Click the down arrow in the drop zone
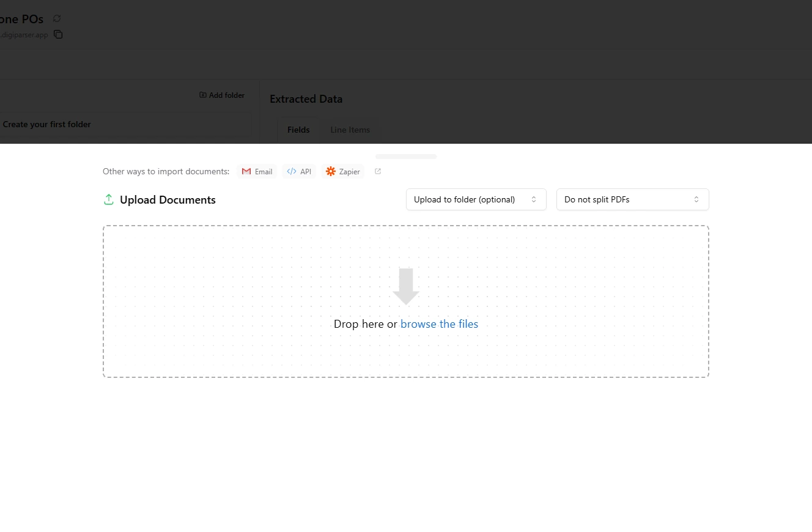 (406, 286)
